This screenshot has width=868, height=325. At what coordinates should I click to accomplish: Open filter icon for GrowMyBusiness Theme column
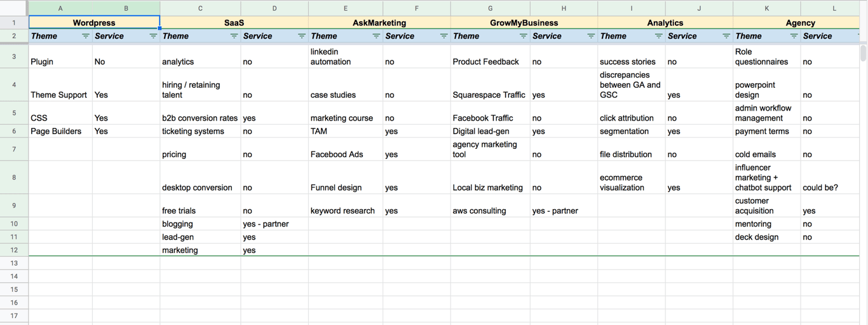click(x=524, y=36)
